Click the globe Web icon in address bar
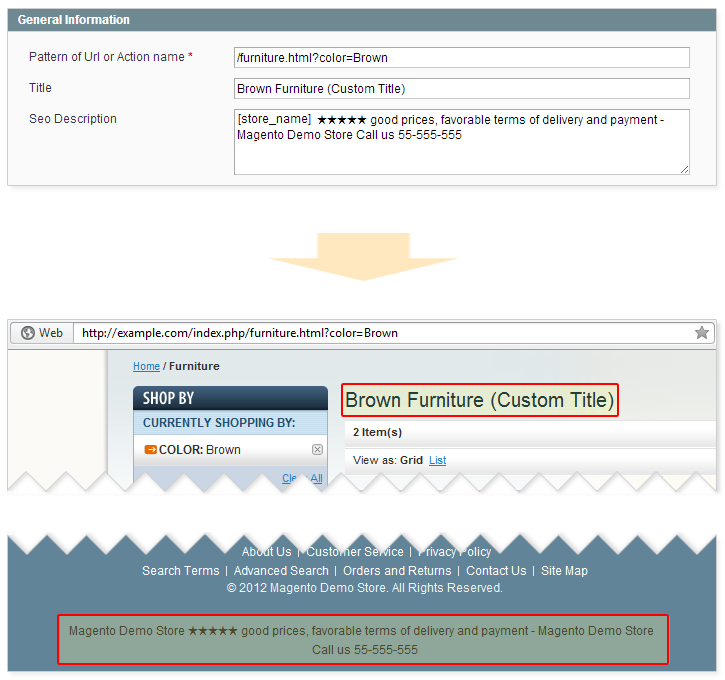Viewport: 725px width, 680px height. (x=28, y=333)
